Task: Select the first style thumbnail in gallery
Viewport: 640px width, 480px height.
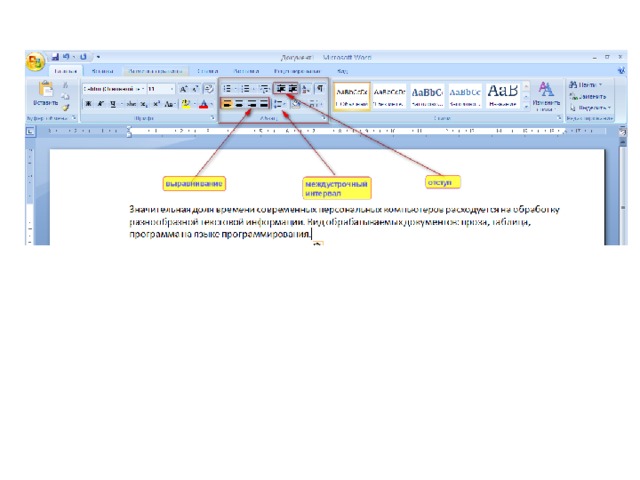Action: coord(351,95)
